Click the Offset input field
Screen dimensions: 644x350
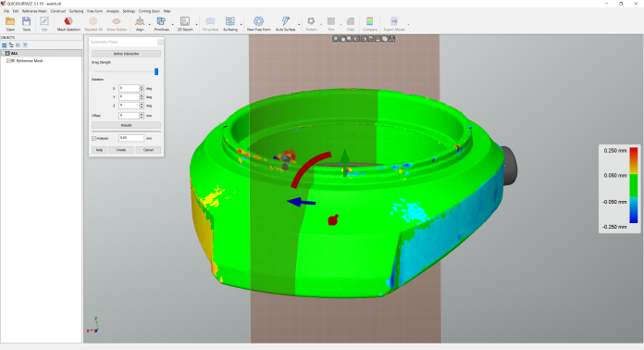pos(129,116)
